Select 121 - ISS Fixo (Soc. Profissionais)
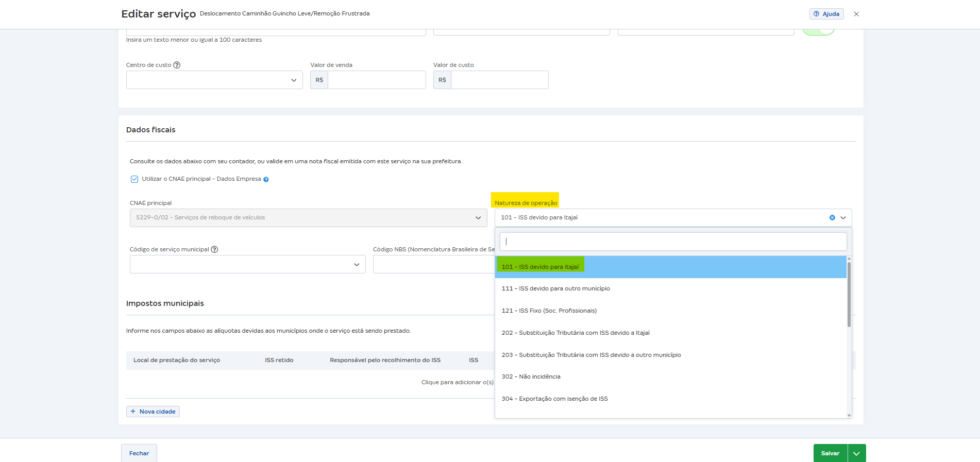This screenshot has width=980, height=462. point(549,311)
